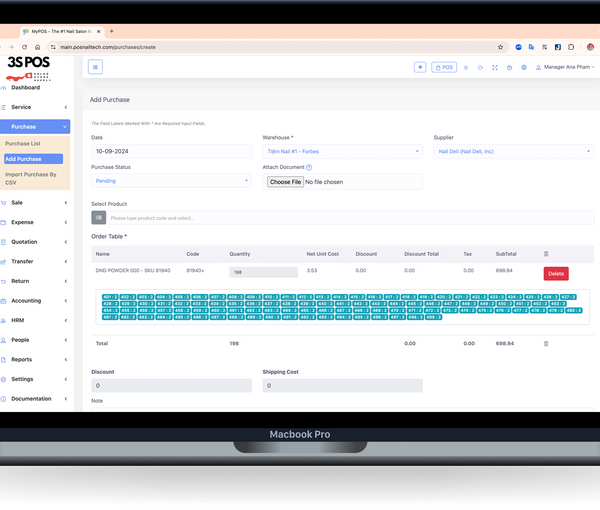Toggle the sidebar hamburger menu button
Screen dimensions: 600x510
pos(96,67)
